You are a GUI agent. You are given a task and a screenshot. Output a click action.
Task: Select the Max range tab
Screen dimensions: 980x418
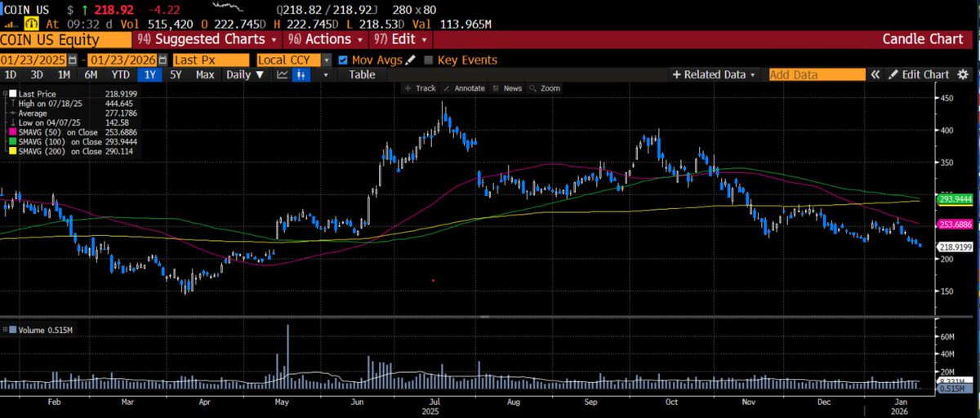pyautogui.click(x=205, y=74)
